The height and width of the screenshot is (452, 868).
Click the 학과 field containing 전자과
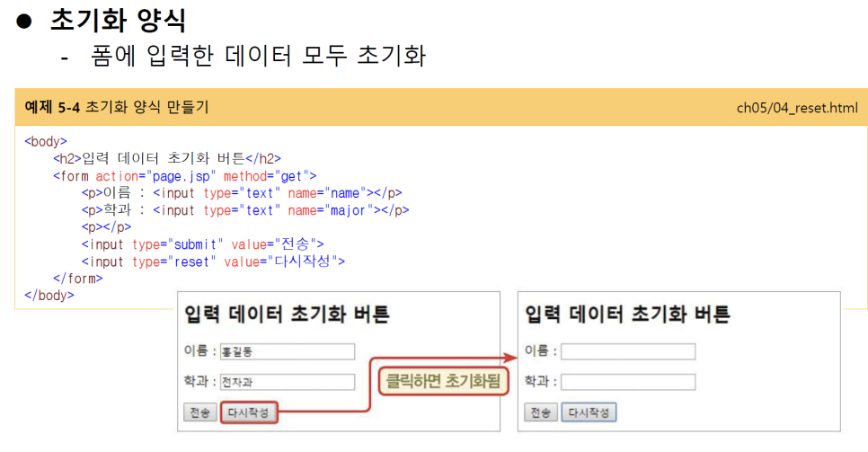(288, 382)
